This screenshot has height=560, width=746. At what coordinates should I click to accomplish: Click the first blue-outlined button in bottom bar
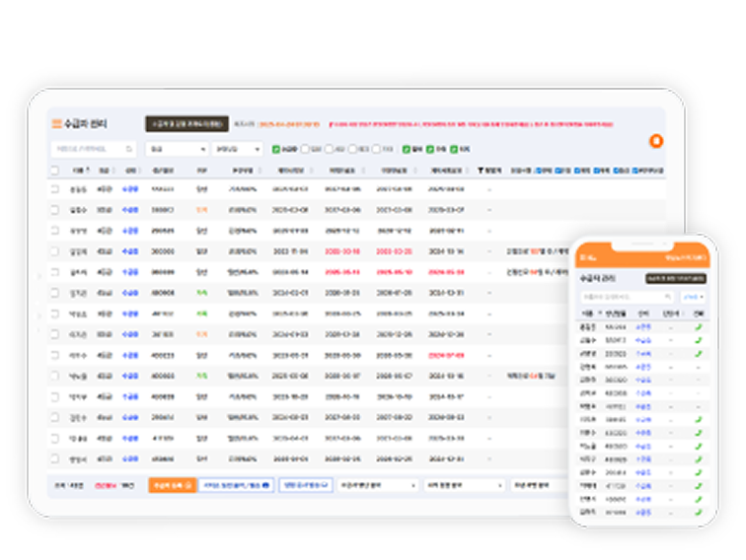(x=237, y=485)
